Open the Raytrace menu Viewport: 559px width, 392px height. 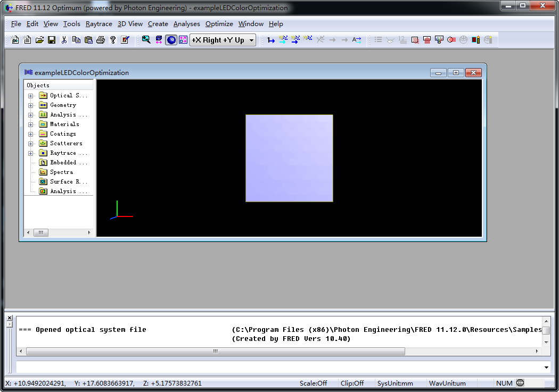[x=98, y=24]
